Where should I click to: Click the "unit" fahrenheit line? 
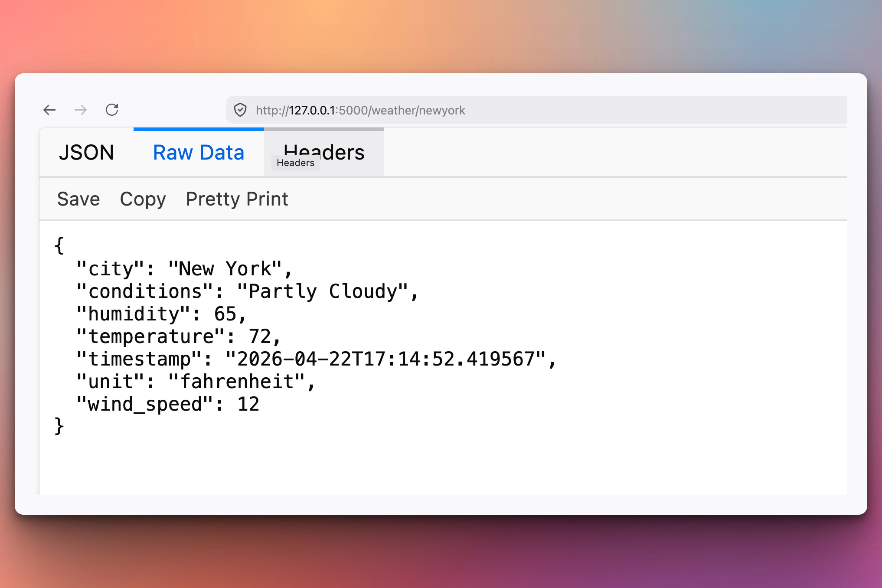pyautogui.click(x=195, y=382)
